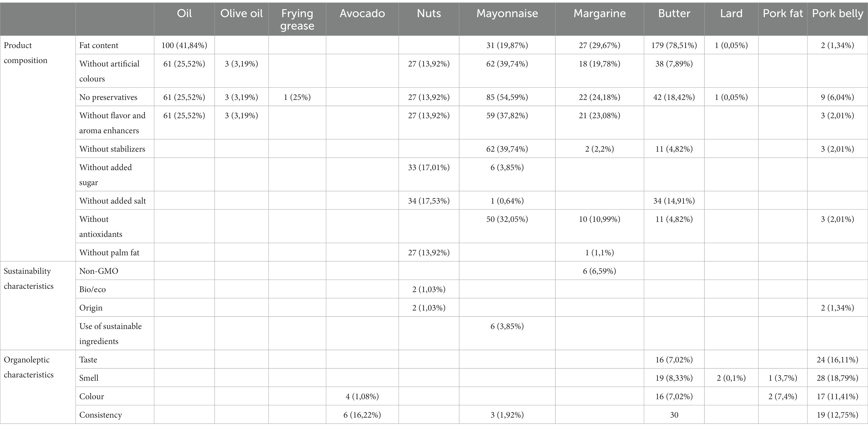868x429 pixels.
Task: Select the "Smell" row label
Action: tap(89, 378)
